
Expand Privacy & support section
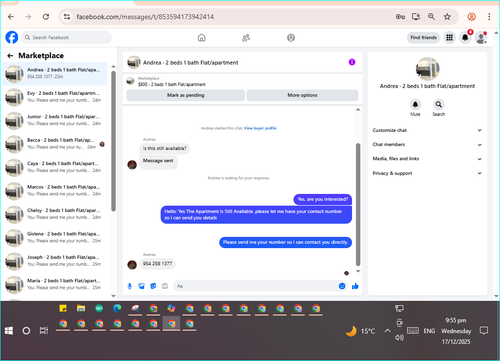427,173
